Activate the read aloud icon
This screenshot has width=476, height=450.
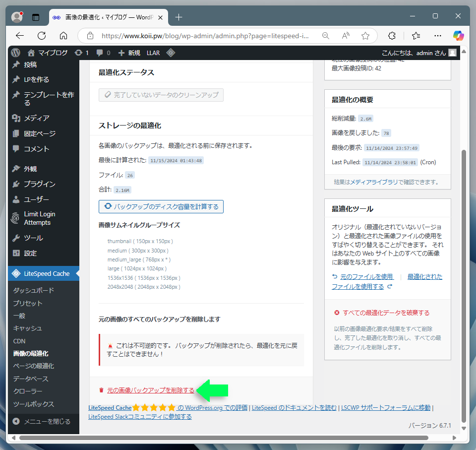pyautogui.click(x=346, y=36)
